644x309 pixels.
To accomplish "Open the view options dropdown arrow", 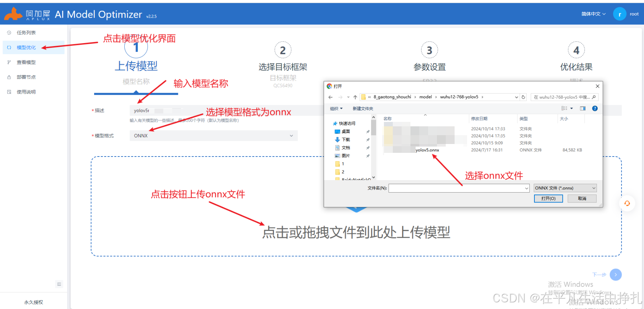I will 572,108.
